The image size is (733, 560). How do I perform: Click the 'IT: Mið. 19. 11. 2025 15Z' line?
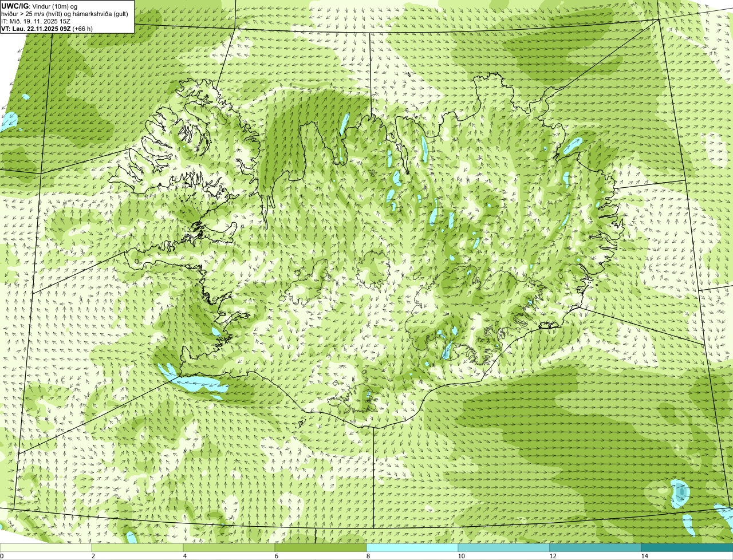pyautogui.click(x=36, y=21)
